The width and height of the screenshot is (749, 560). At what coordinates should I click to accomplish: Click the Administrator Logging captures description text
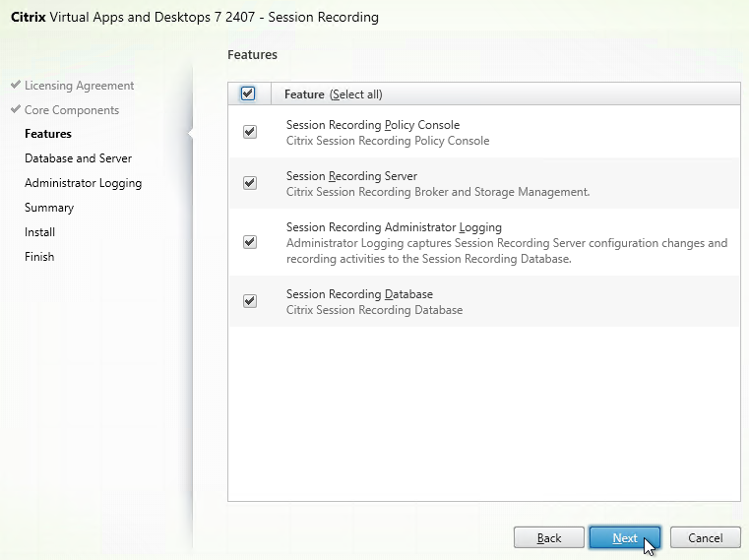tap(507, 251)
